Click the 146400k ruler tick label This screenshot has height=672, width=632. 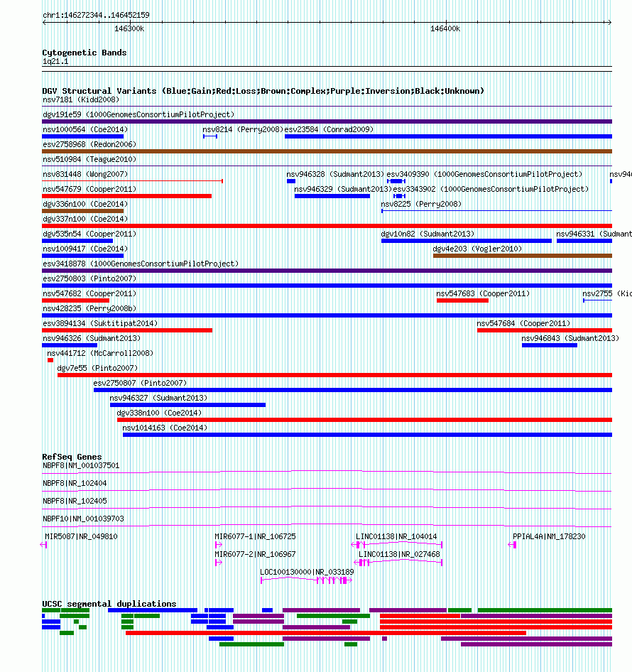pos(445,28)
